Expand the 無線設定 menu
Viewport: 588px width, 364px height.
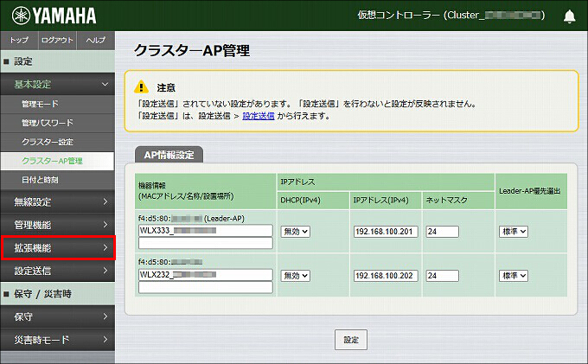pyautogui.click(x=58, y=202)
